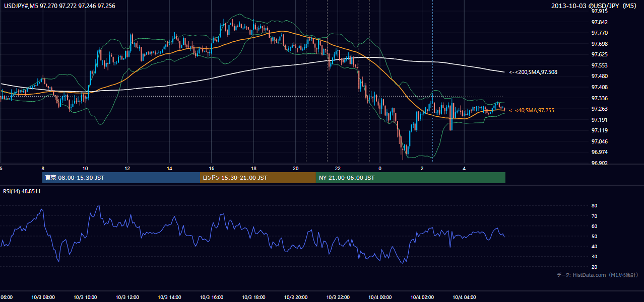Click the 10/4 02:00 time axis label
Image resolution: width=644 pixels, height=302 pixels.
pos(422,297)
